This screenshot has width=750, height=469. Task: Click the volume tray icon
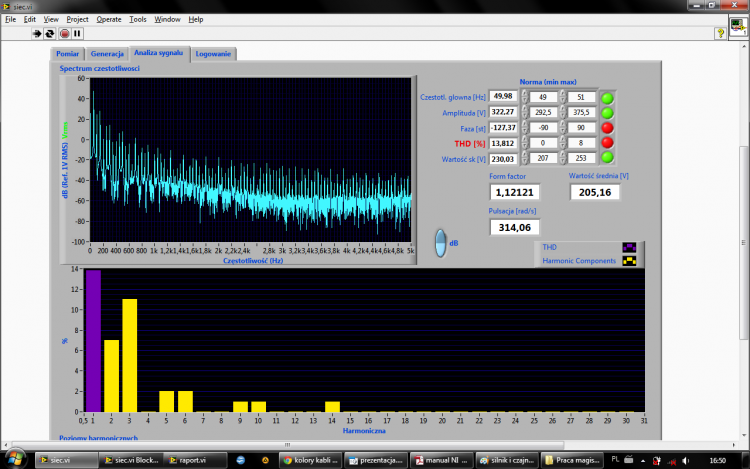click(x=686, y=460)
